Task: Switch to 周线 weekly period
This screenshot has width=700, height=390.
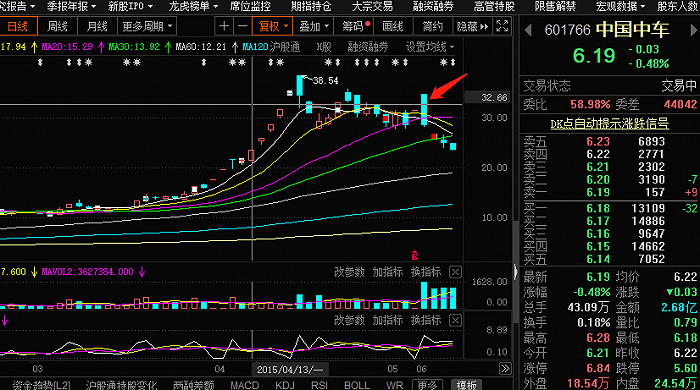Action: tap(58, 26)
